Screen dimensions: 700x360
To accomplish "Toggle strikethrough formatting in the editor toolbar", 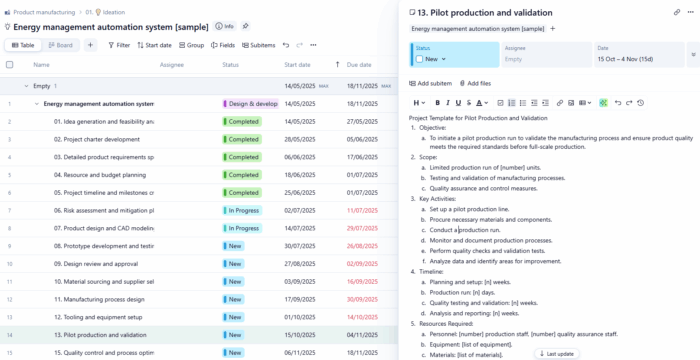I will 469,103.
